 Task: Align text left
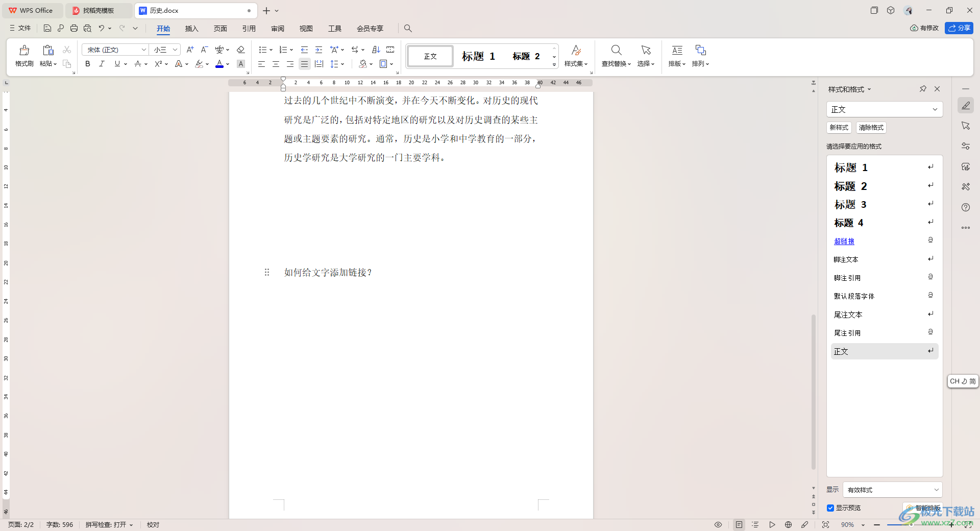click(261, 64)
